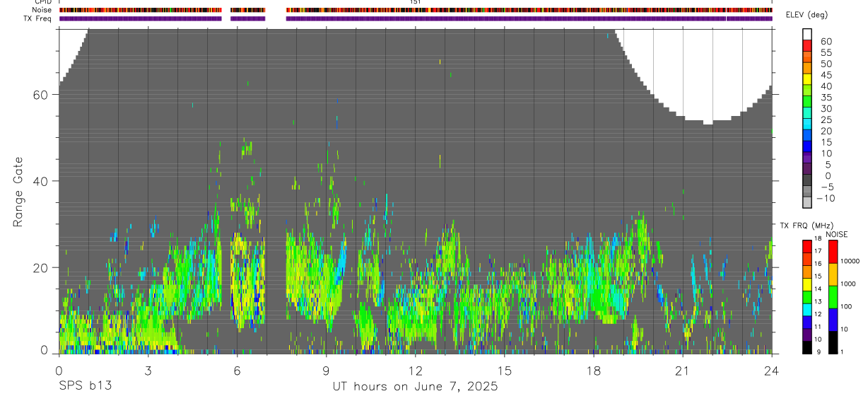The height and width of the screenshot is (401, 868).
Task: Select the yellow 45-degree elevation color segment
Action: [x=807, y=80]
